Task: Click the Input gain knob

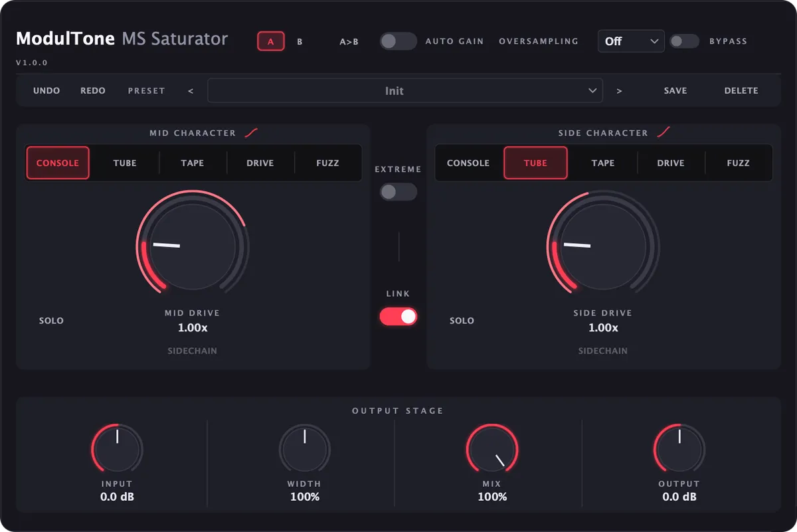Action: coord(117,449)
